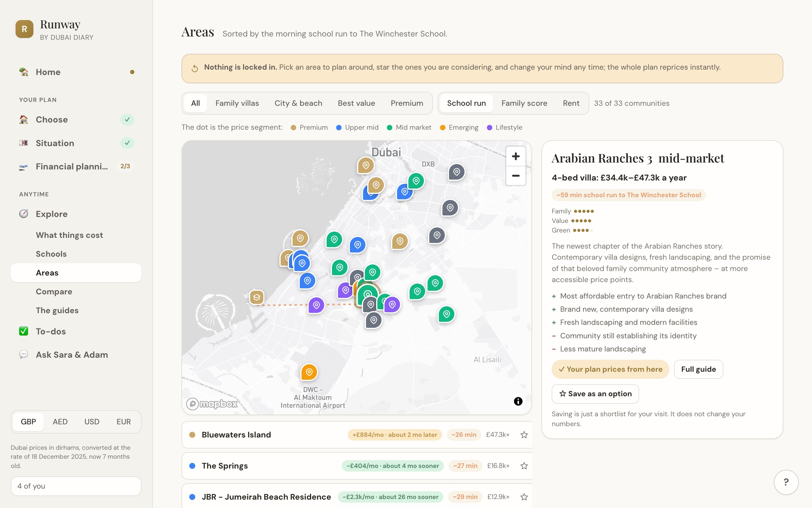Open the '4 of you' household selector
The image size is (812, 508).
[x=76, y=486]
